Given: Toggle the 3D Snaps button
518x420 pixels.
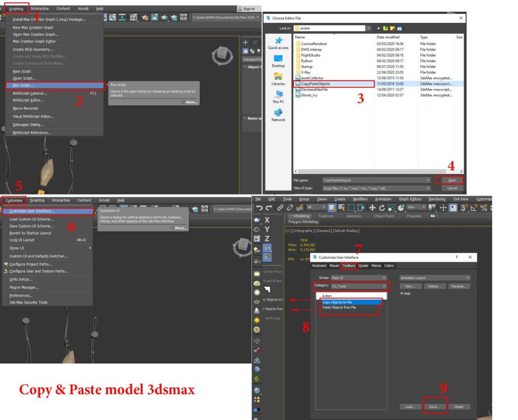Looking at the screenshot, I should pyautogui.click(x=464, y=208).
